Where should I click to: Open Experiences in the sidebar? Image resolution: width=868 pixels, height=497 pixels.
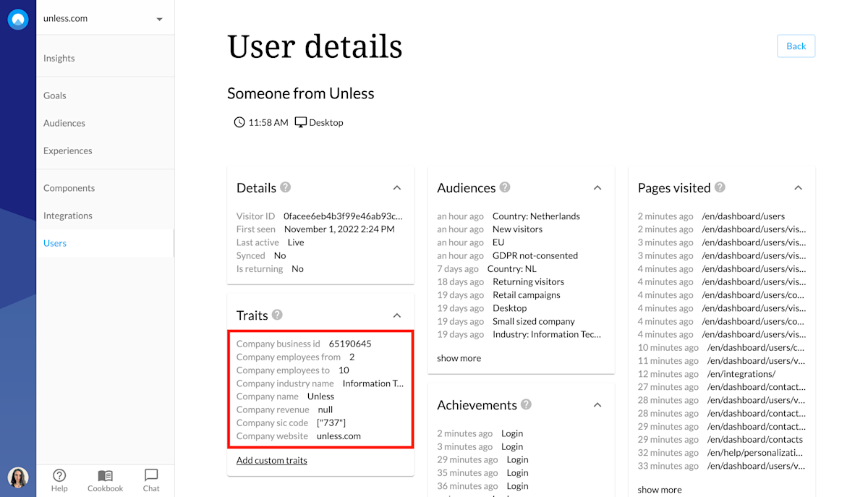coord(68,150)
